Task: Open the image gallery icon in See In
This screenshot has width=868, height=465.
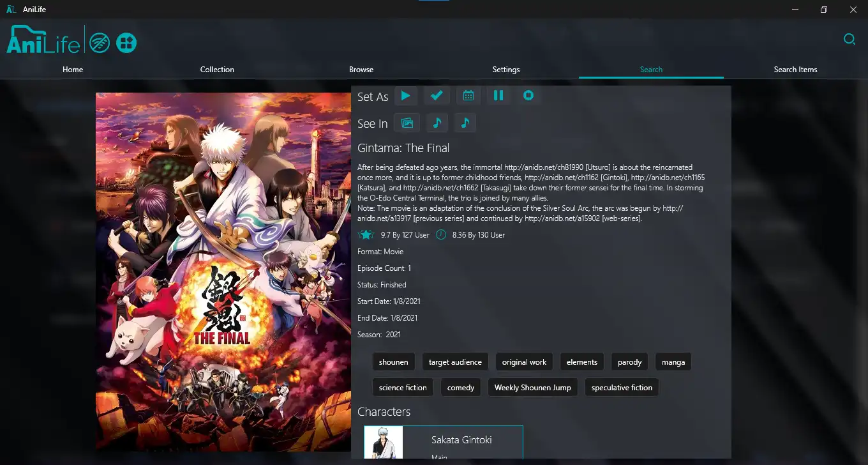Action: 407,123
